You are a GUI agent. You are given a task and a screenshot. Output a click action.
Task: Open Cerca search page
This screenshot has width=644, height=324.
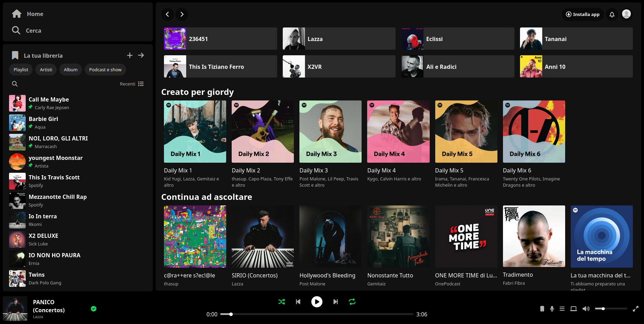click(x=26, y=31)
